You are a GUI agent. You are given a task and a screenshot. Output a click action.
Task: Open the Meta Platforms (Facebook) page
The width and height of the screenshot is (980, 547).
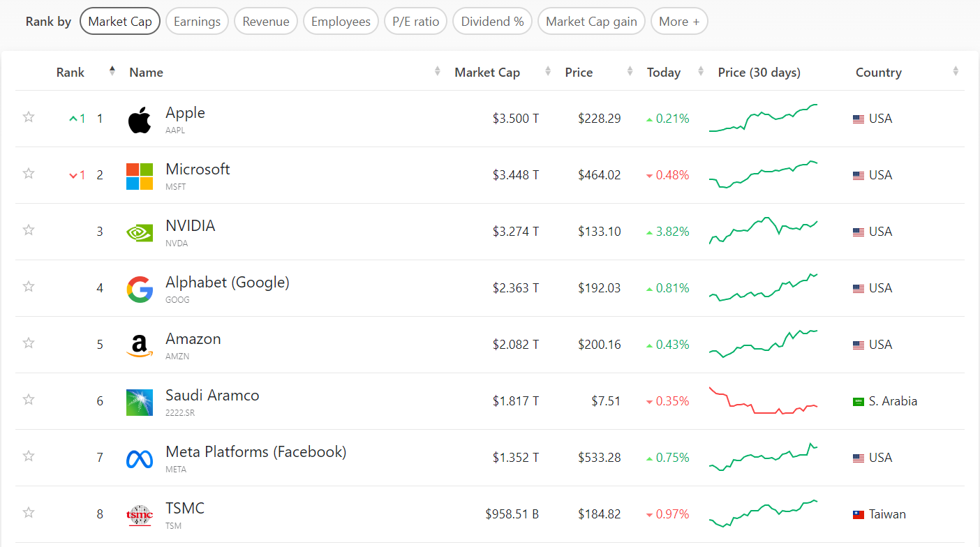pyautogui.click(x=256, y=452)
